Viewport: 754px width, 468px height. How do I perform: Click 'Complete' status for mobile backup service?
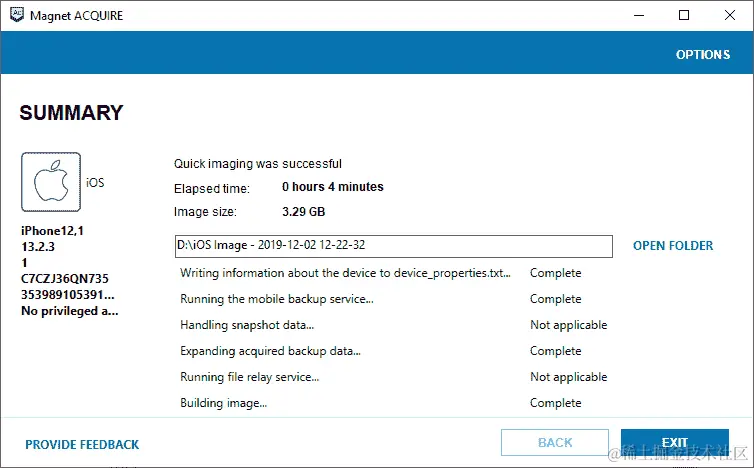click(555, 299)
